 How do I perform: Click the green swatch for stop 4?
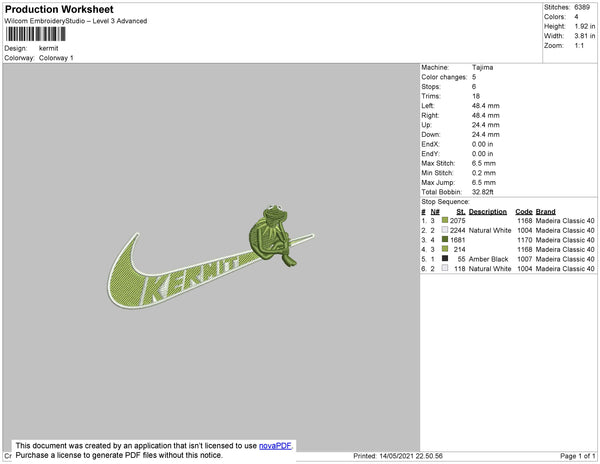(x=445, y=249)
